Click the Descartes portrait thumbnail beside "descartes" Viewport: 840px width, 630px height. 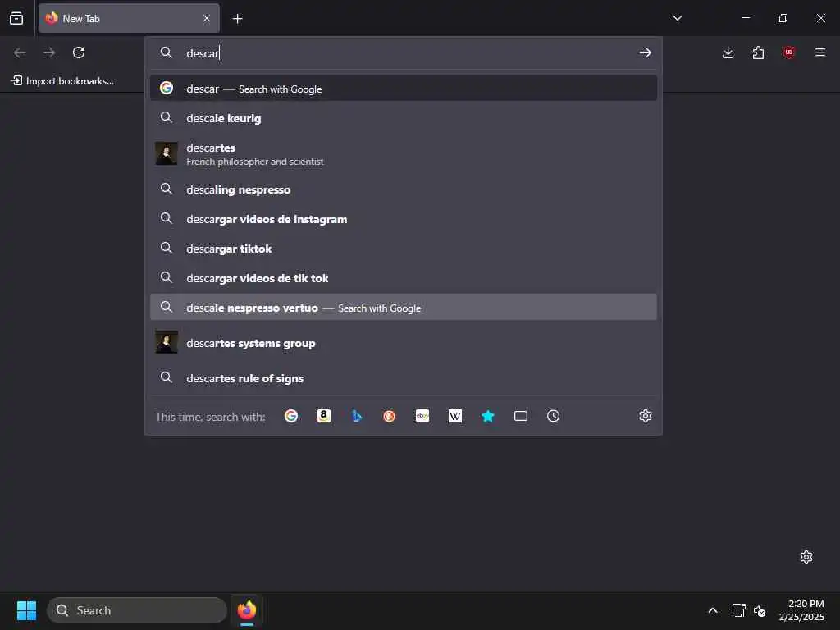[166, 153]
